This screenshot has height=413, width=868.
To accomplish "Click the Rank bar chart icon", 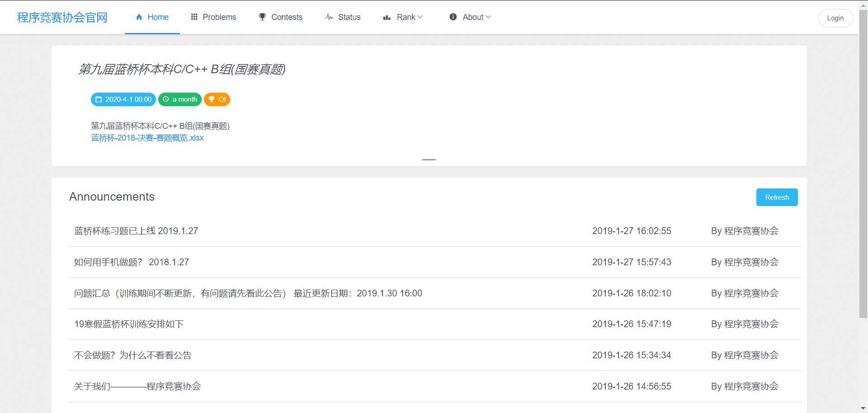I will click(387, 18).
